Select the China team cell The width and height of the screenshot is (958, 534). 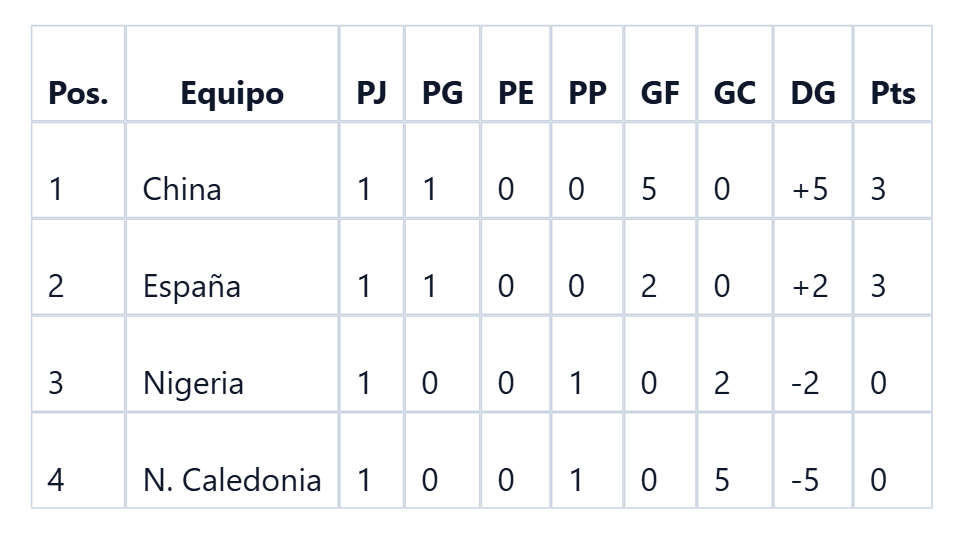232,170
